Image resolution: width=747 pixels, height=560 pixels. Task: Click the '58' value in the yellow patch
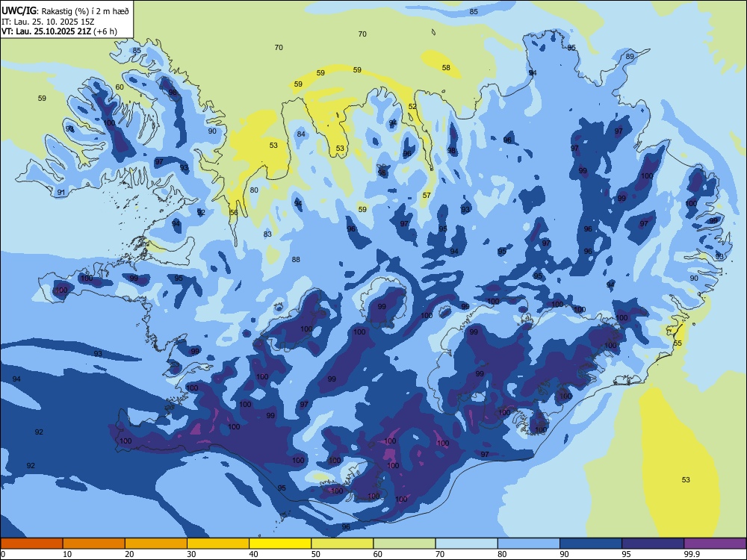tap(446, 68)
